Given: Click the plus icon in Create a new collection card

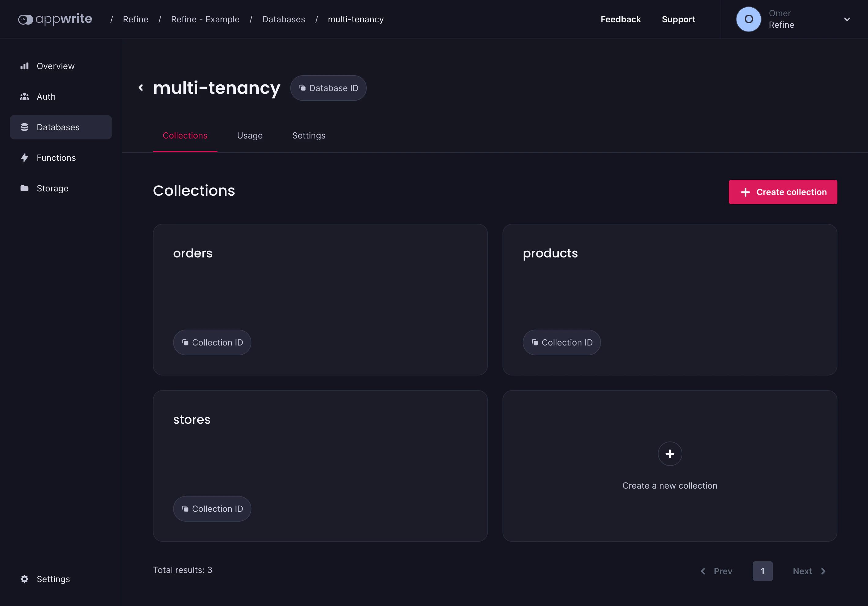Looking at the screenshot, I should (670, 454).
